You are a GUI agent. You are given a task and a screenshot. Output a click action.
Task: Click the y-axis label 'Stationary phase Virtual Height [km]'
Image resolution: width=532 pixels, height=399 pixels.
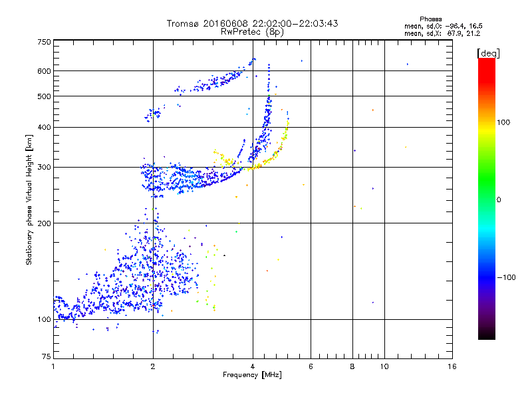click(x=29, y=200)
